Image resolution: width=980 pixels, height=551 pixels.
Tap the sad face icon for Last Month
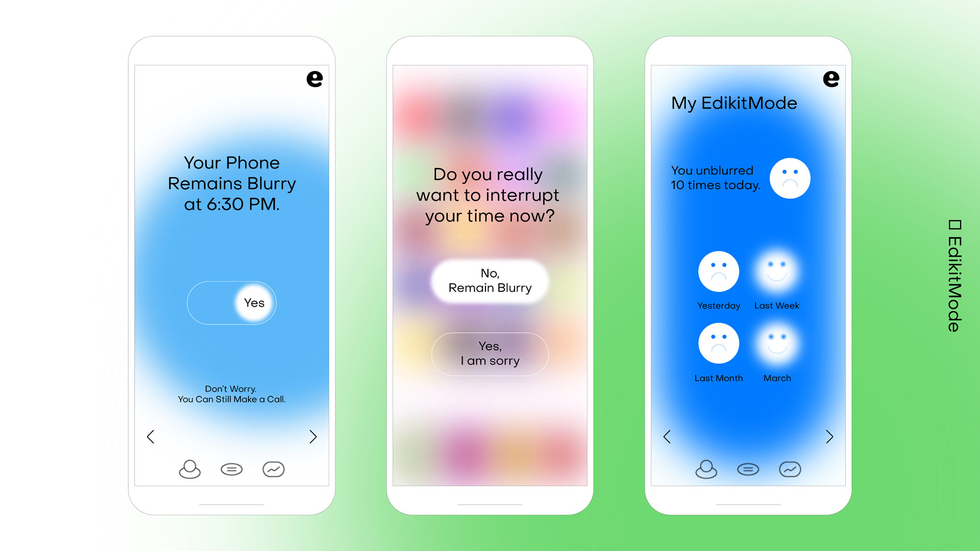coord(716,343)
